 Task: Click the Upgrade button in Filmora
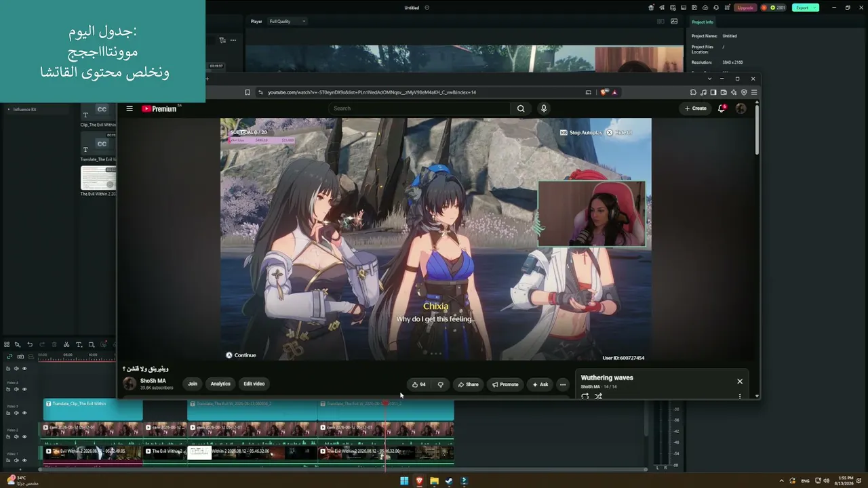pos(745,7)
